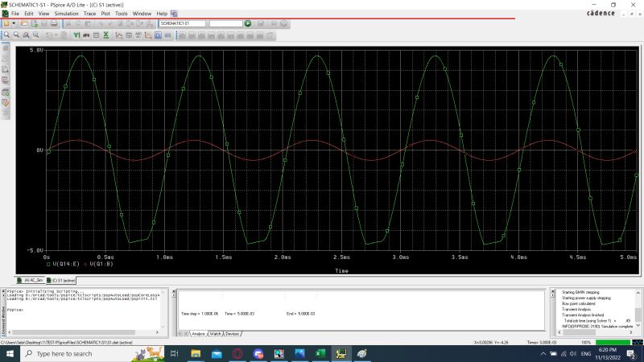Open Excel from the taskbar
644x362 pixels.
[320, 353]
